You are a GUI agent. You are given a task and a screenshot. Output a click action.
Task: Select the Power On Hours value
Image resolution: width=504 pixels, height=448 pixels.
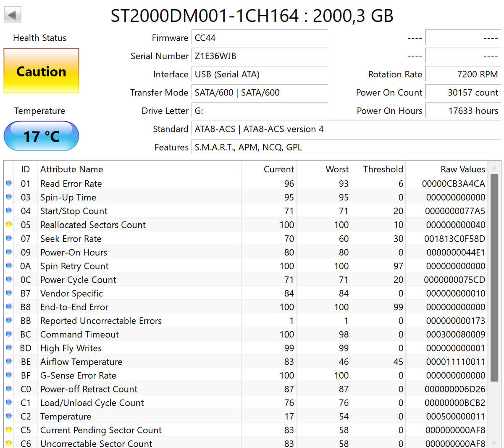462,111
